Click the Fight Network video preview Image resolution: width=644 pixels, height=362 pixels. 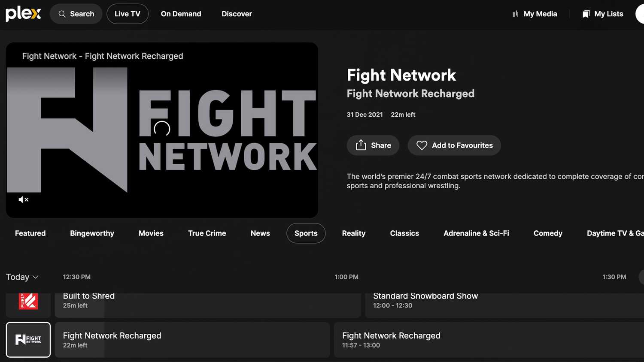162,130
